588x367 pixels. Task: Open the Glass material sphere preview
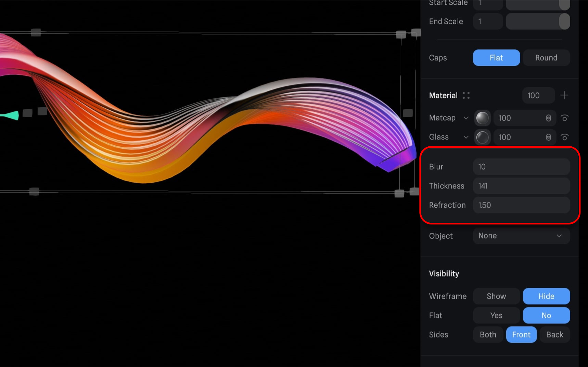pos(482,137)
